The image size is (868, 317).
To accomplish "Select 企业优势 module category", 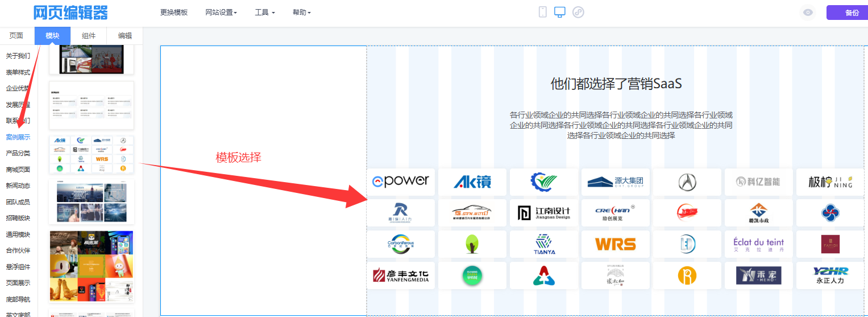I will pos(18,88).
